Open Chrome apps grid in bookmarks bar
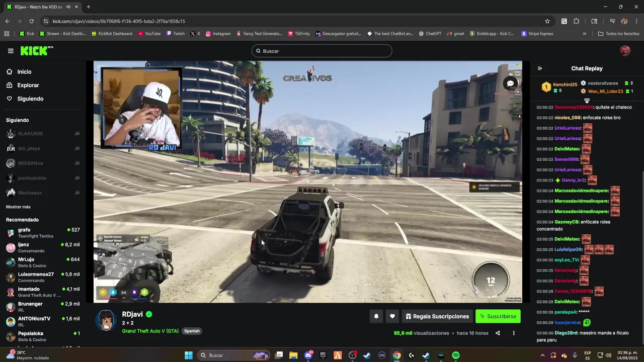644x362 pixels. click(7, 34)
